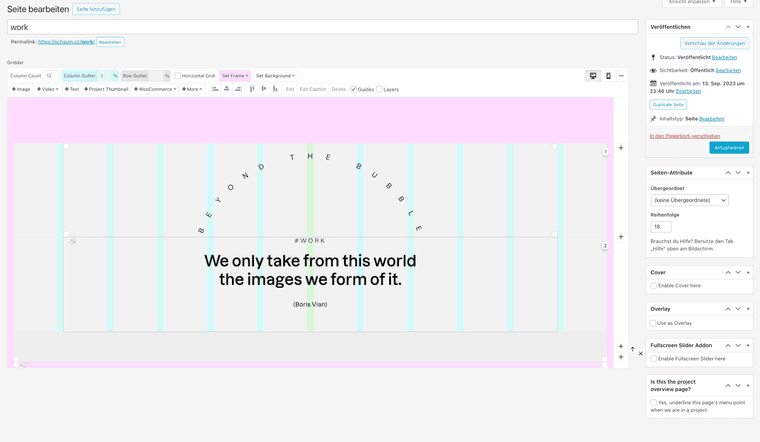Click the X icon to delete row
Screen dimensions: 760x442
[641, 353]
